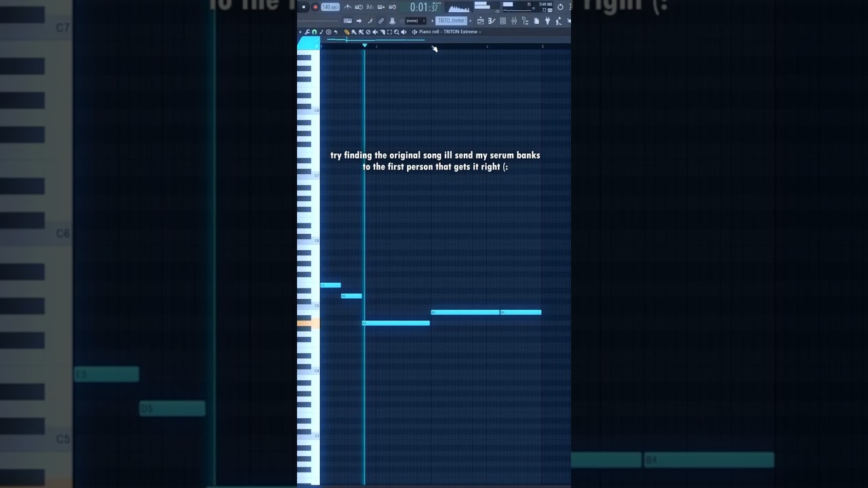This screenshot has width=868, height=488.
Task: Select the Playback scrub speaker tool
Action: click(x=403, y=32)
